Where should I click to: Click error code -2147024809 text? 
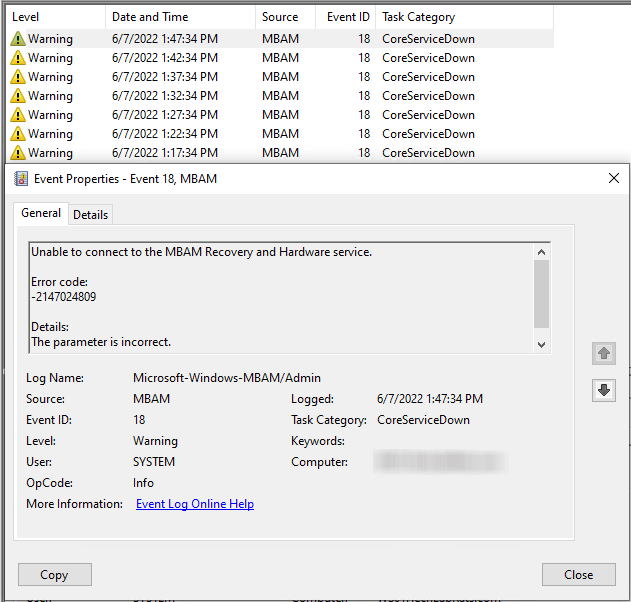[64, 297]
